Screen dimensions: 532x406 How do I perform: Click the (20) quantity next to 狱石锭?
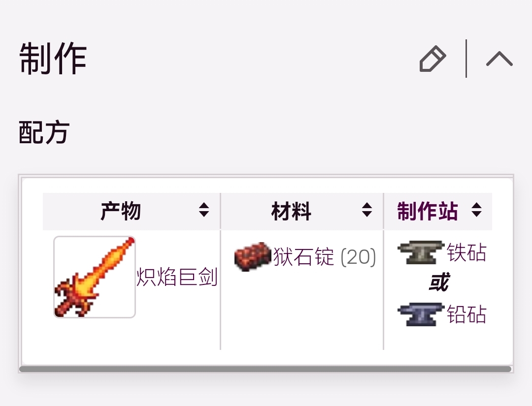coord(358,257)
